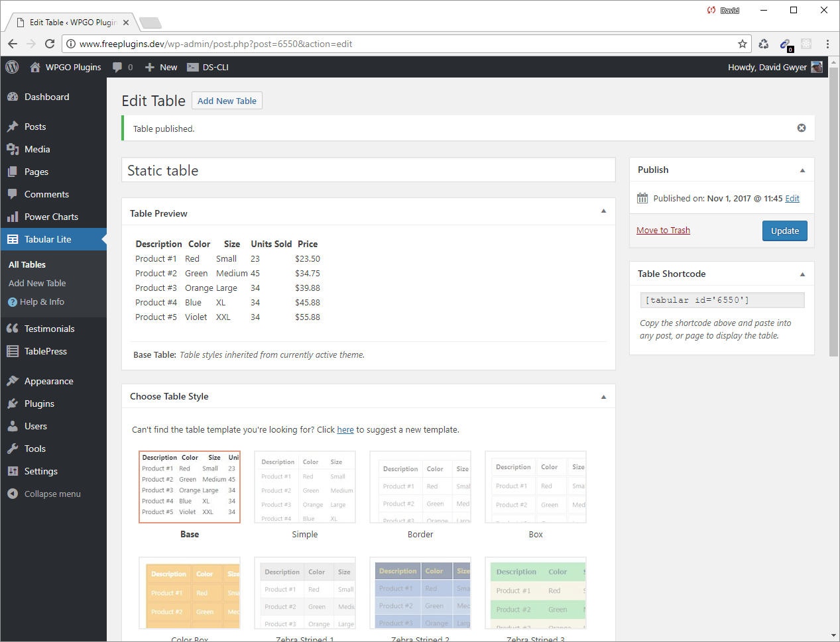Switch to the Edit Table browser tab
The width and height of the screenshot is (840, 642).
[72, 22]
